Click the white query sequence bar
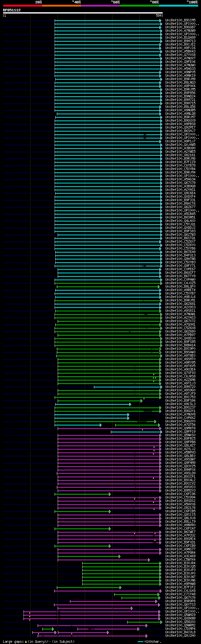This screenshot has width=201, height=644. click(x=83, y=13)
